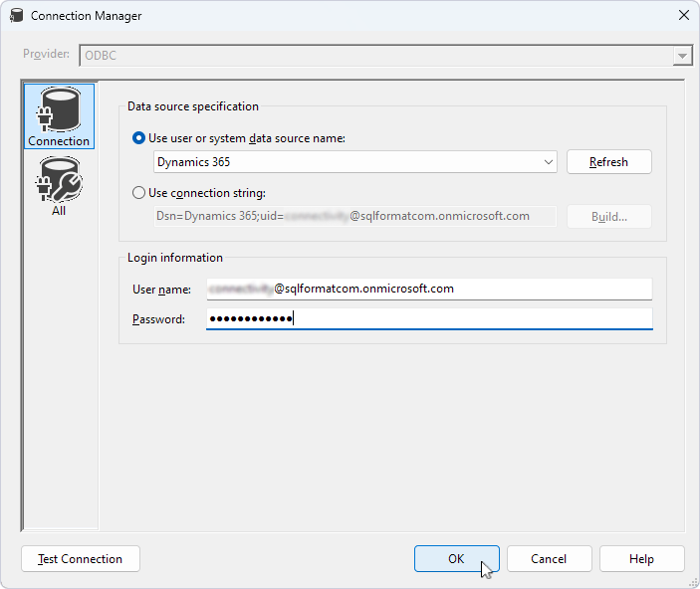700x589 pixels.
Task: Expand the Dynamics 365 data source dropdown
Action: [x=549, y=162]
